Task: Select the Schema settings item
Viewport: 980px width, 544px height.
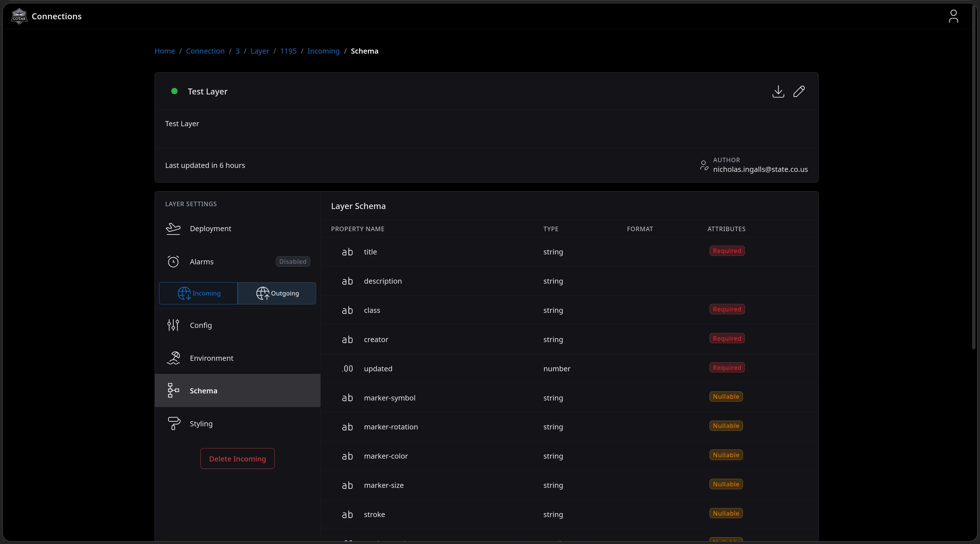Action: [237, 391]
